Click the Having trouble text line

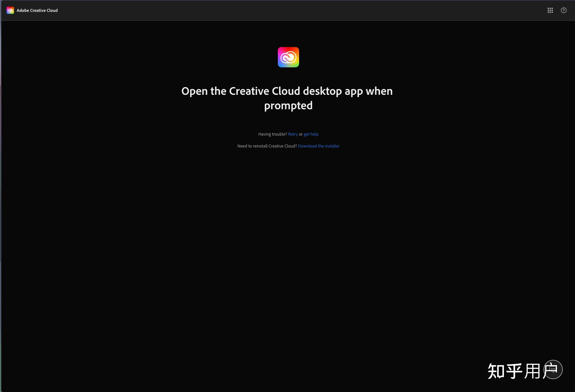[x=272, y=134]
